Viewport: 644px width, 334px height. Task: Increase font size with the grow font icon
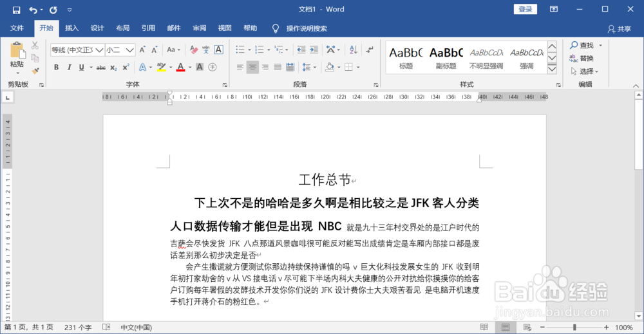[x=142, y=50]
